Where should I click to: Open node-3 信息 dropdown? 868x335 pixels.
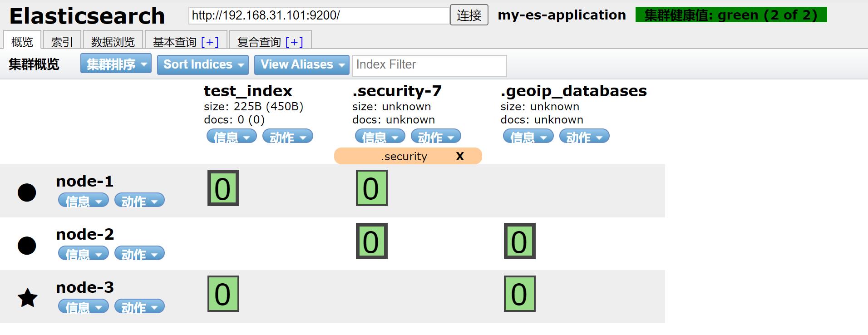point(84,306)
